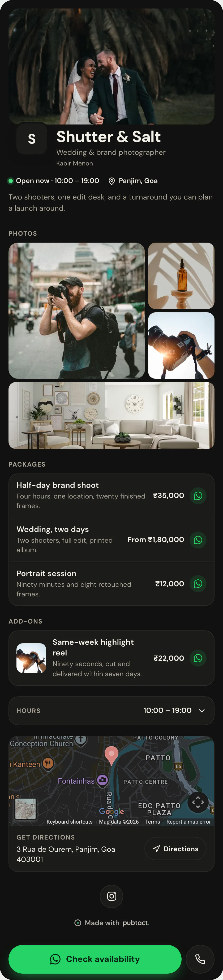Click the Check availability button
The height and width of the screenshot is (980, 223).
pos(95,959)
